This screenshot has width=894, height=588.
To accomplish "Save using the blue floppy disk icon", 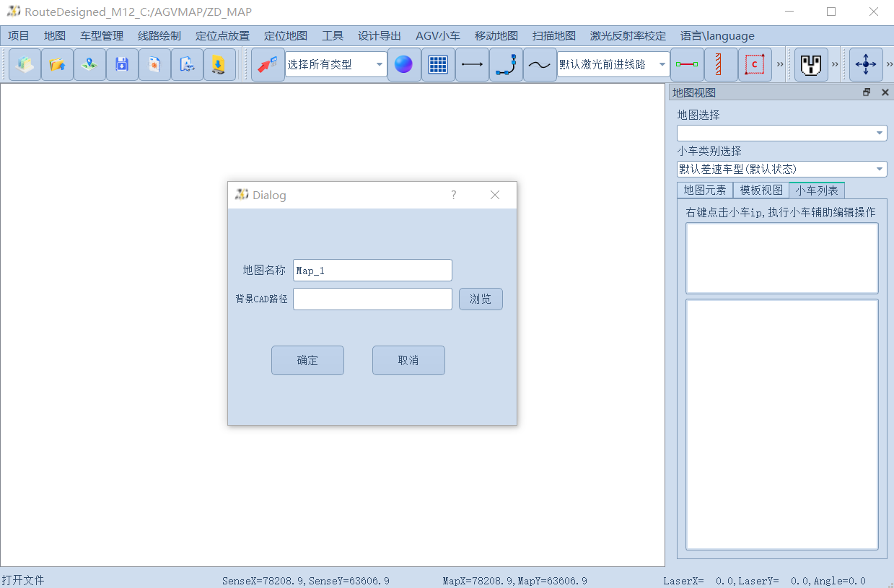I will [122, 65].
